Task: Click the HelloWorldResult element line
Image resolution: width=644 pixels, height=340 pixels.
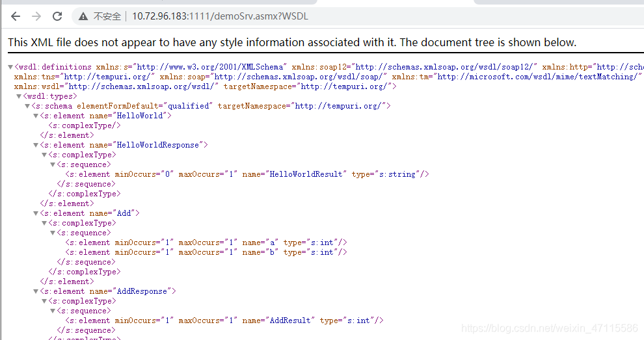Action: click(247, 174)
